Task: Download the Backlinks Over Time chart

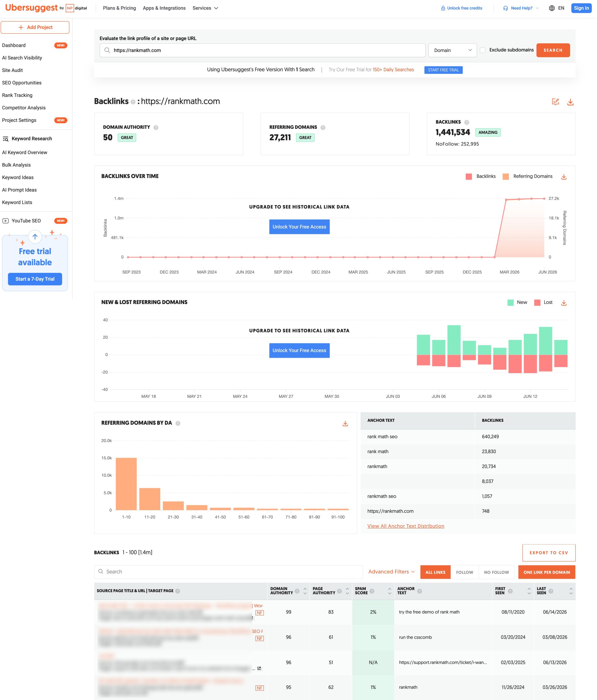Action: click(564, 177)
